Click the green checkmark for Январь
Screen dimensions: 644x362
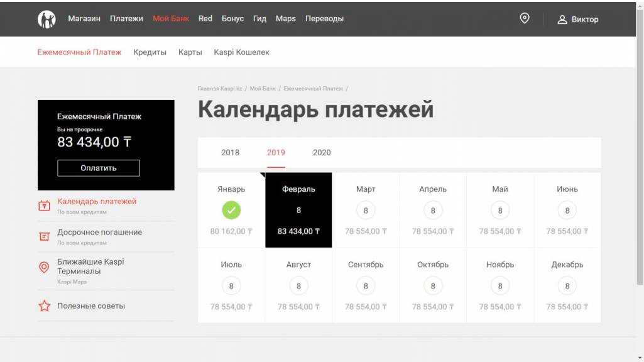[x=231, y=211]
